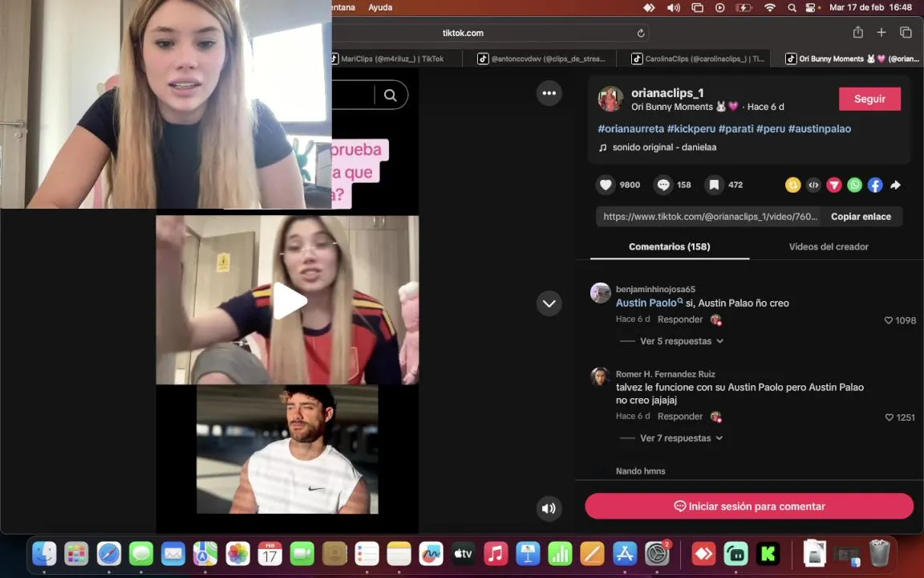Like benjaminhinojosa65's comment with 1098 likes
This screenshot has width=924, height=578.
pos(889,320)
